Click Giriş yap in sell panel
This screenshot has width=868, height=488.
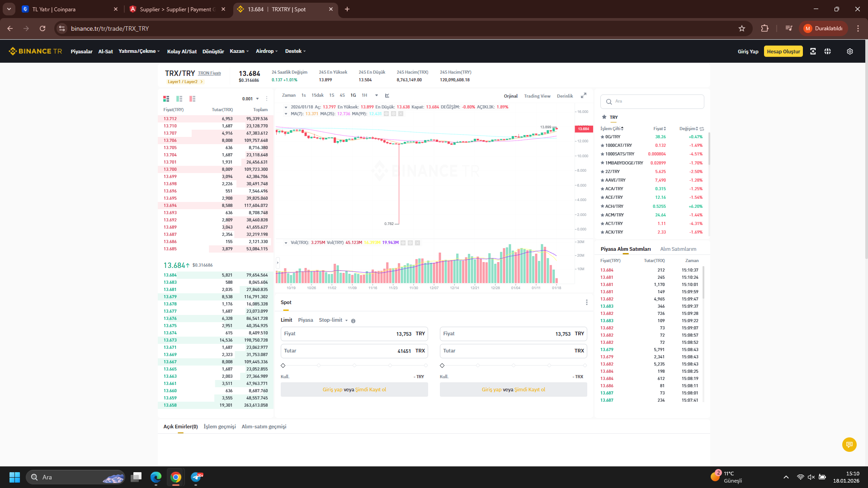[491, 389]
